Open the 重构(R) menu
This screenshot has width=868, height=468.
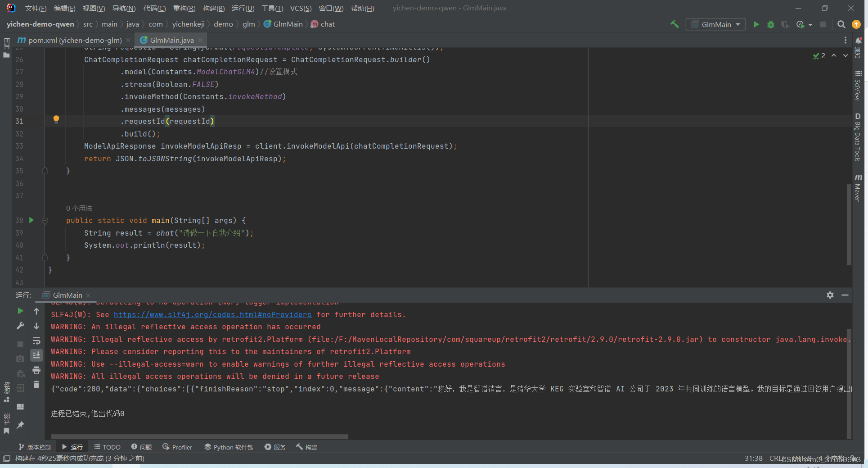(184, 8)
